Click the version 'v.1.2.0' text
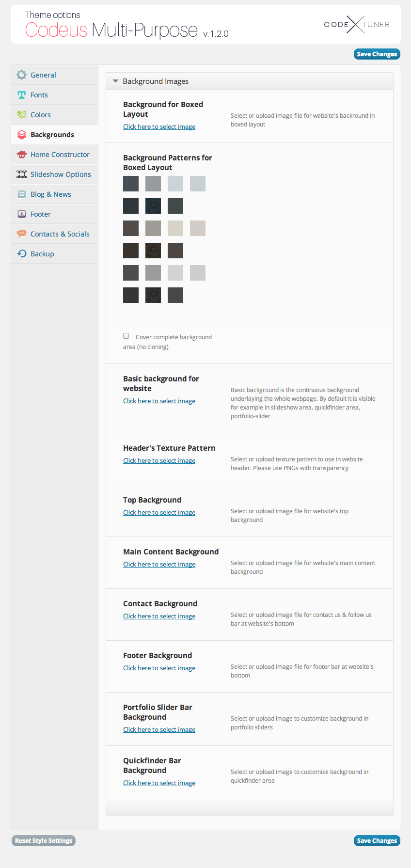 216,33
